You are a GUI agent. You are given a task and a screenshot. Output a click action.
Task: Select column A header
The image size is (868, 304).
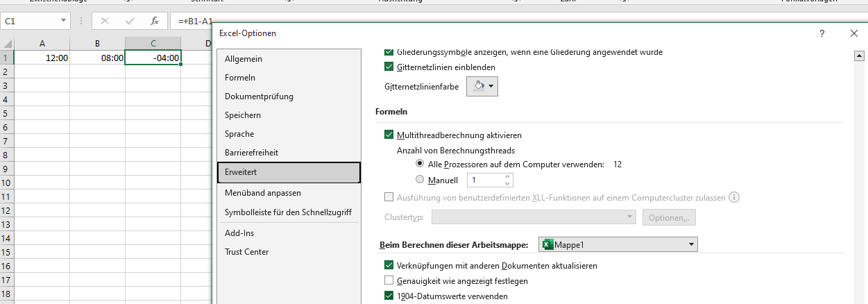42,44
